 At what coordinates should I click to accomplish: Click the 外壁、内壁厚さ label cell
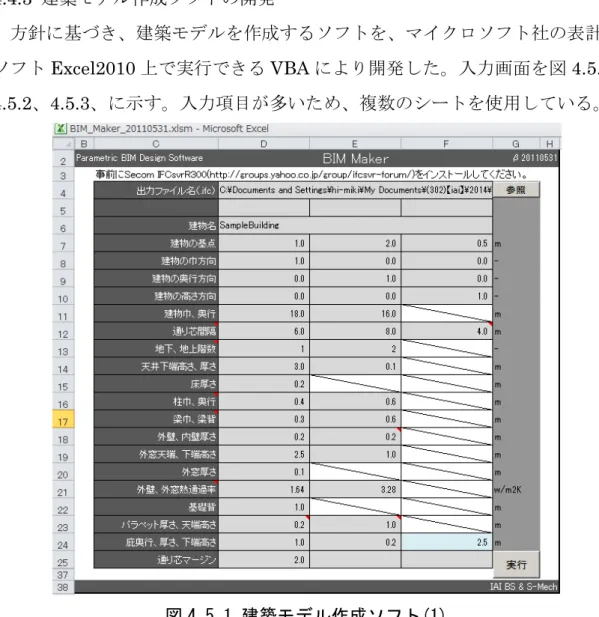click(x=156, y=437)
